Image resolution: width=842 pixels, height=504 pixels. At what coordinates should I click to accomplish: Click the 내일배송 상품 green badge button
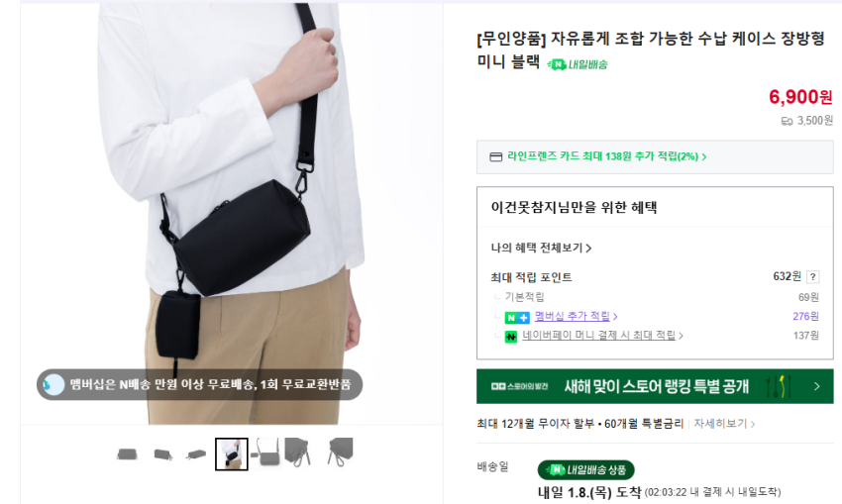[585, 470]
